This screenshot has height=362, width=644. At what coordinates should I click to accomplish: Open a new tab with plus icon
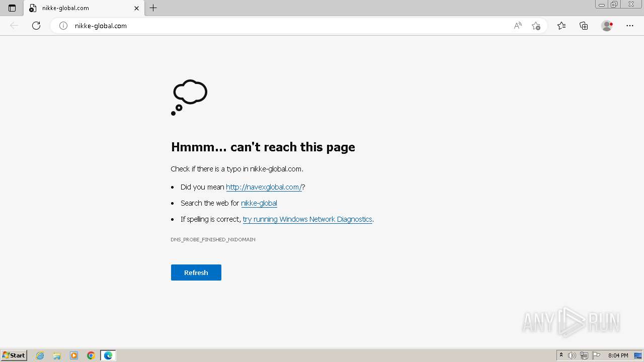[x=153, y=8]
